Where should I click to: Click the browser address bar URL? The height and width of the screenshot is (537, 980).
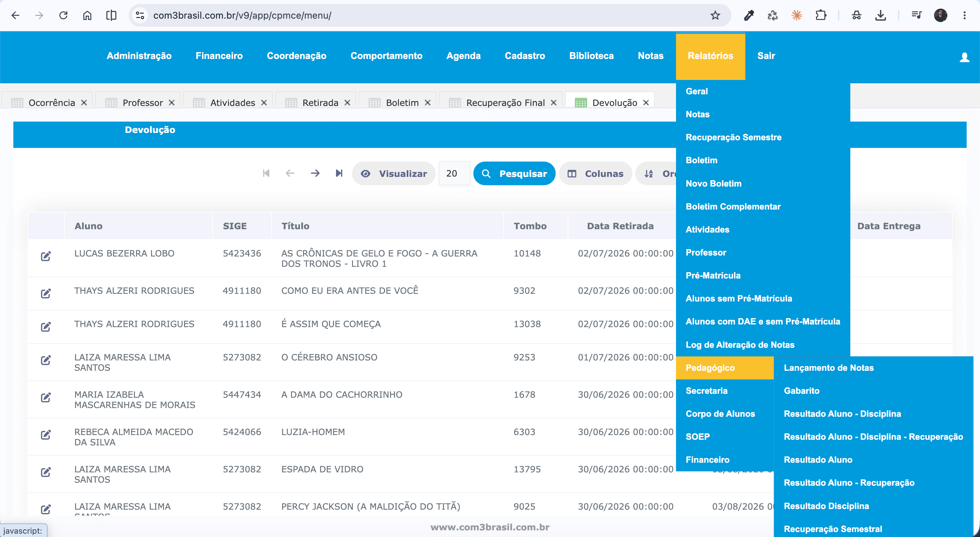point(242,15)
